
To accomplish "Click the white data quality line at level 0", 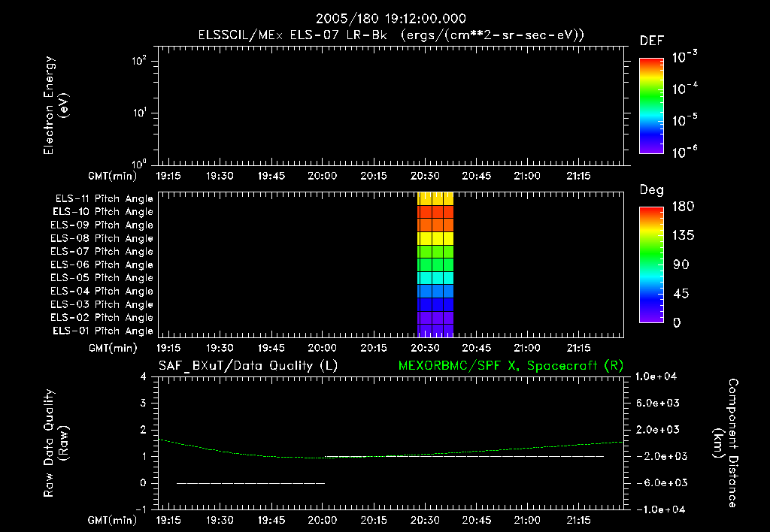I will pos(250,483).
